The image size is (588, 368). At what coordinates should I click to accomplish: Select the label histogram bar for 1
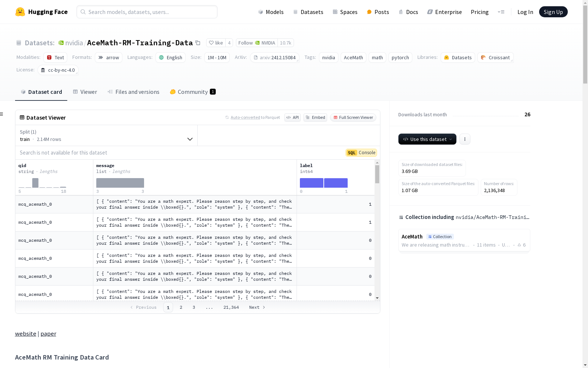tap(336, 183)
